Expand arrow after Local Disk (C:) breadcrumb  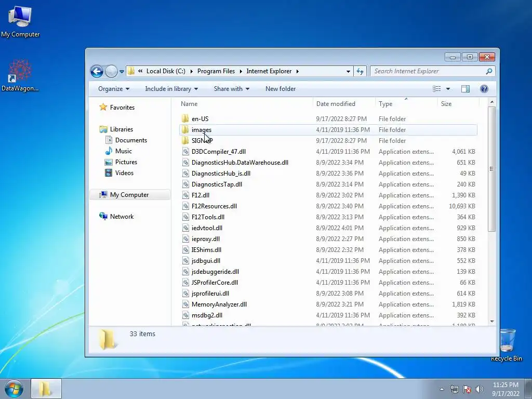[191, 71]
